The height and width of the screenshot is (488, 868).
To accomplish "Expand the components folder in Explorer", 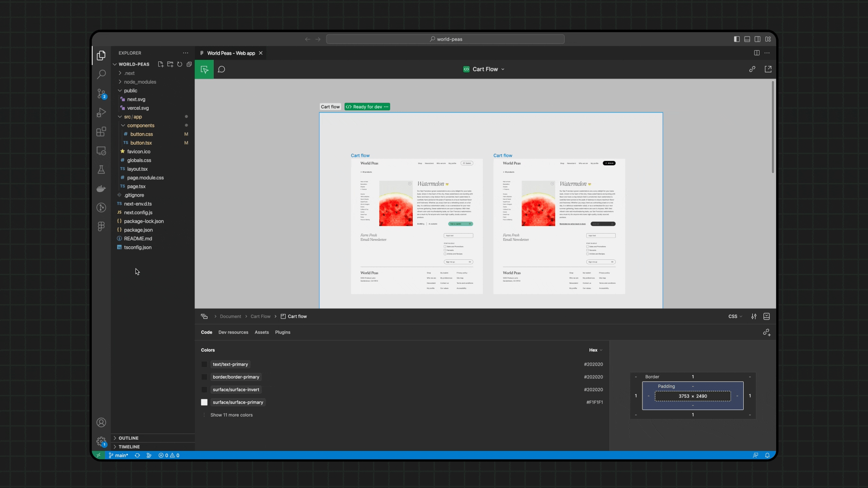I will (x=141, y=125).
